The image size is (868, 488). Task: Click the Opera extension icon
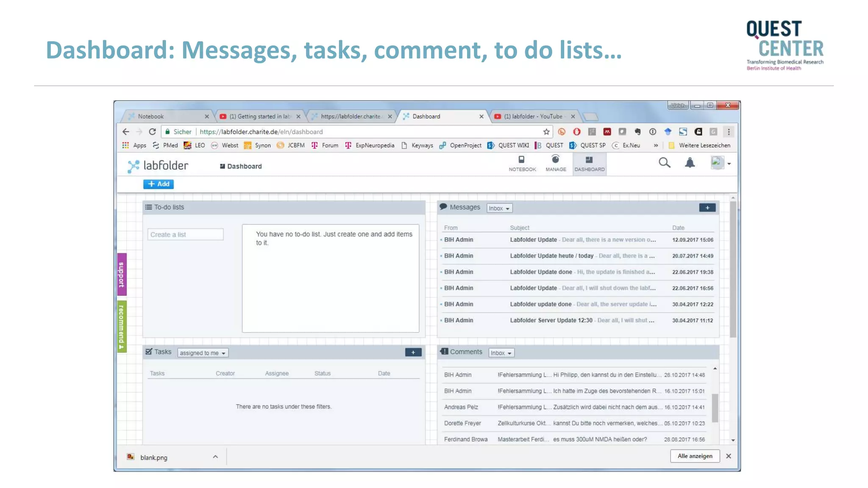[x=576, y=132]
